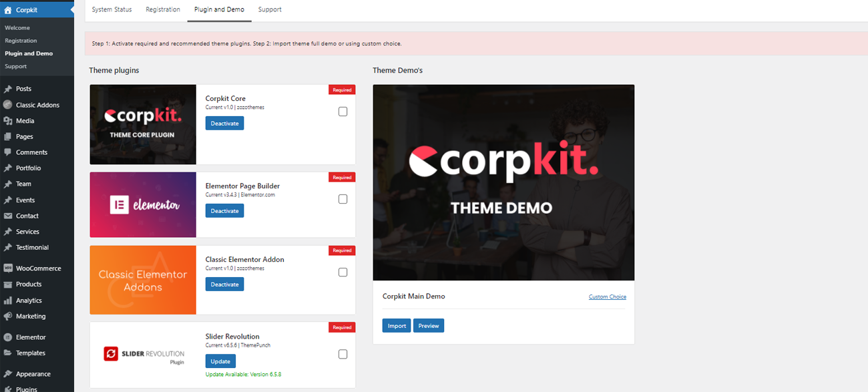The width and height of the screenshot is (868, 392).
Task: Click the Posts pin icon in sidebar
Action: click(x=8, y=89)
